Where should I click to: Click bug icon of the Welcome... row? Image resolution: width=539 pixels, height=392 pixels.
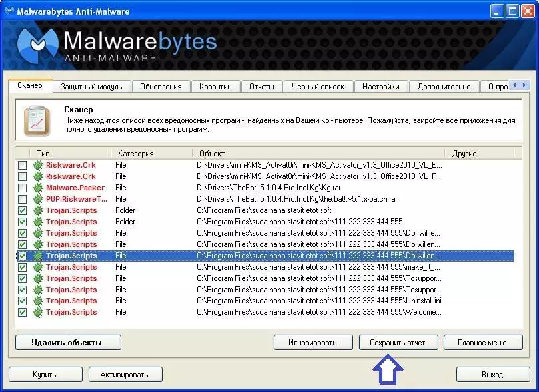click(38, 312)
